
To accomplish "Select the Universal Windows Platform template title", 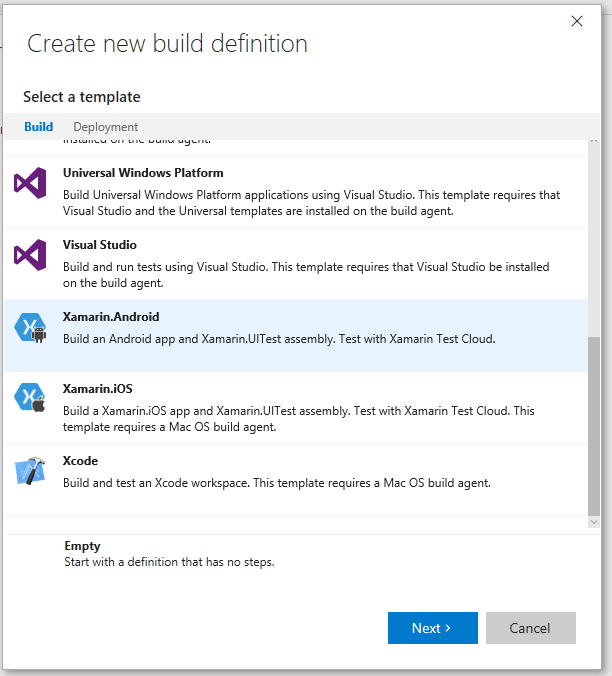I will pos(143,173).
